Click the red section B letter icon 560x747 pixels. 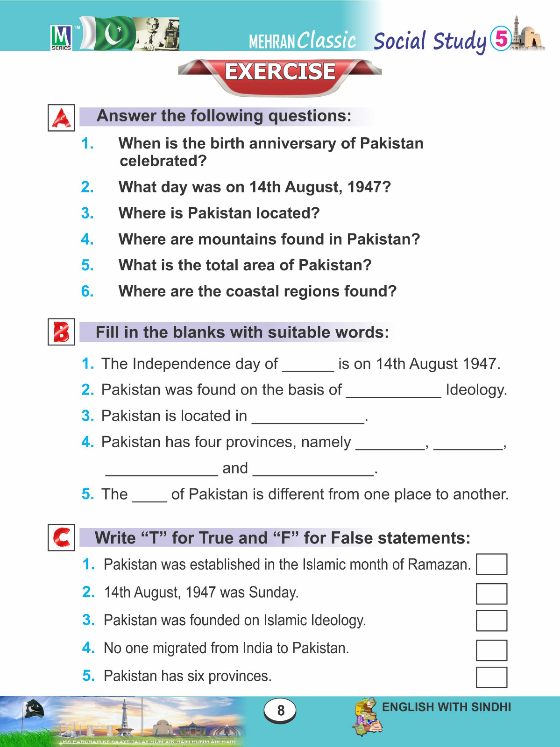point(61,332)
